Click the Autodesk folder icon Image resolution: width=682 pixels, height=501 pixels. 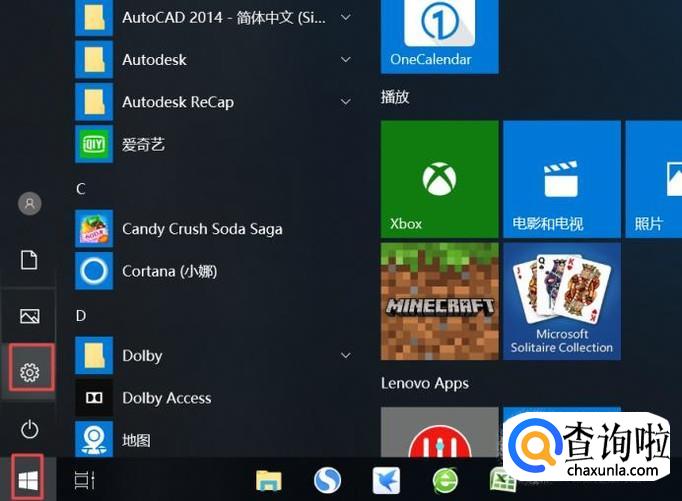coord(94,60)
